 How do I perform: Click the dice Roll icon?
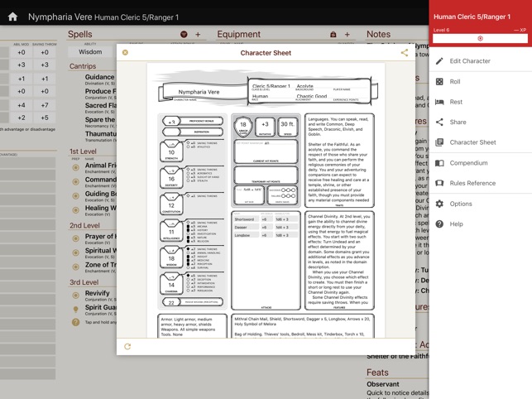coord(439,82)
